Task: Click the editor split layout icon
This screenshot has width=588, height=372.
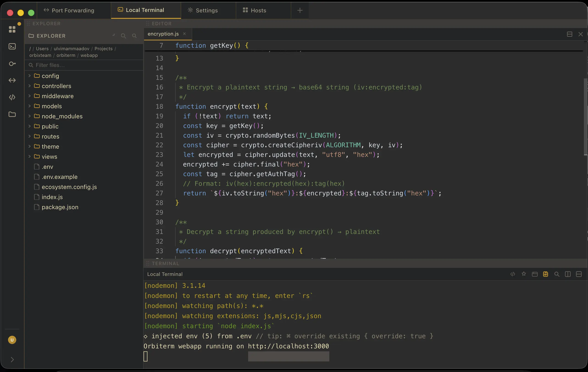Action: pyautogui.click(x=569, y=34)
